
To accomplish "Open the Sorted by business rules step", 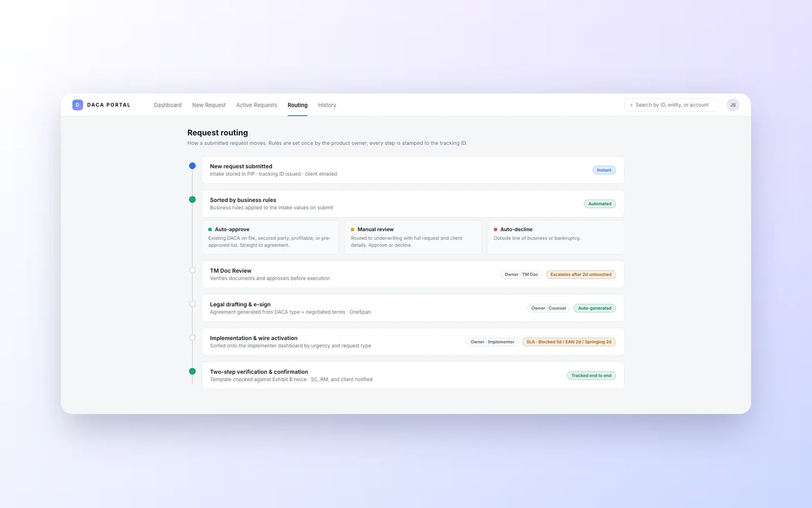I will 413,204.
